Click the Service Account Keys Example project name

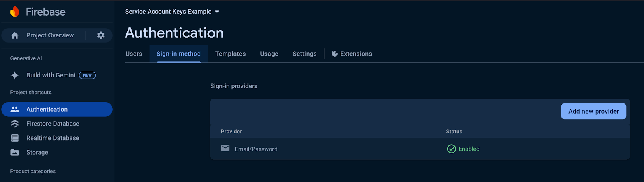(168, 12)
